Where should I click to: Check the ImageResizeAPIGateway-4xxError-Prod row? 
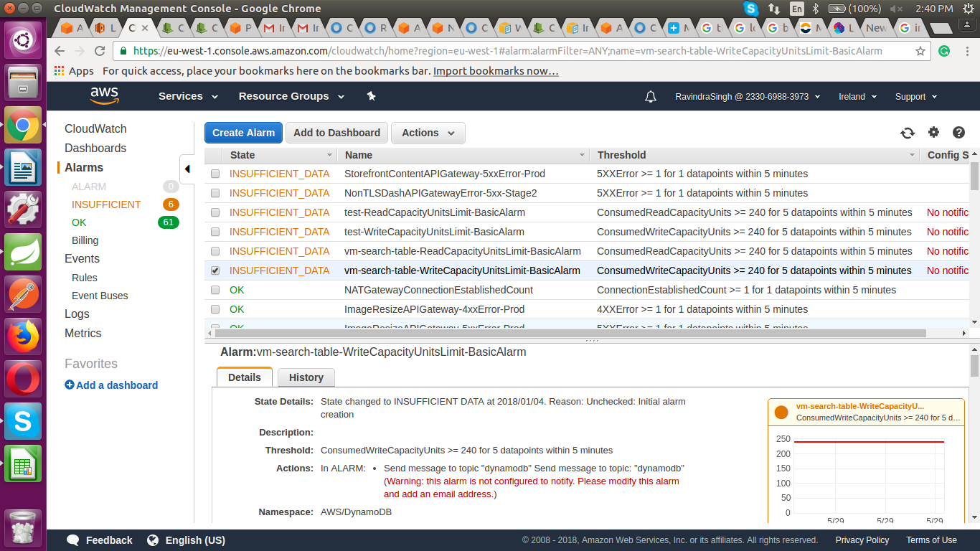click(215, 309)
